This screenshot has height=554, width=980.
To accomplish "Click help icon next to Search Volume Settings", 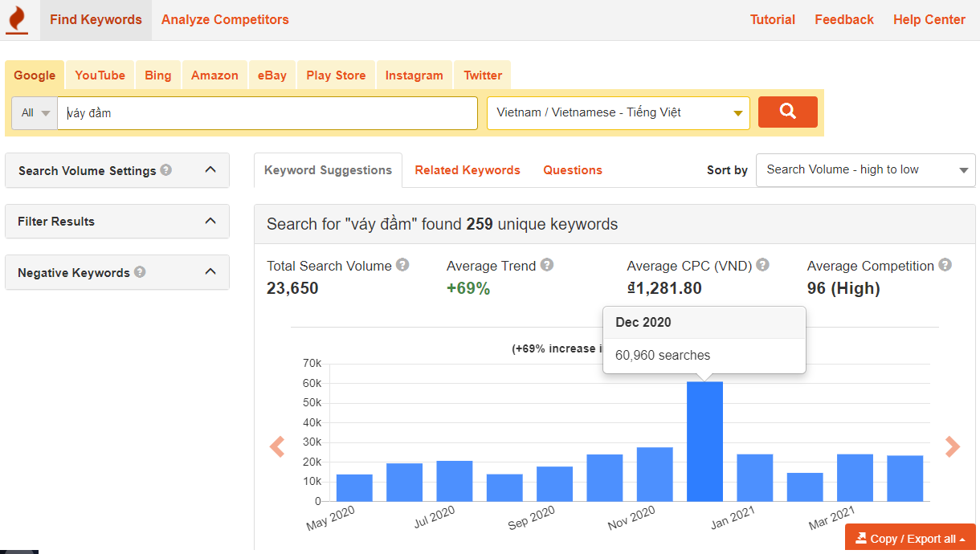I will (166, 170).
